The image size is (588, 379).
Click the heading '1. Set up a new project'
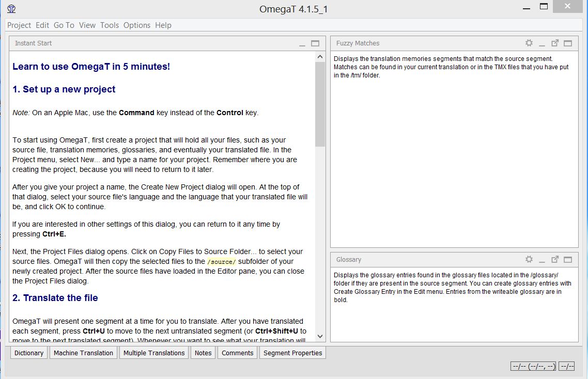[x=64, y=89]
